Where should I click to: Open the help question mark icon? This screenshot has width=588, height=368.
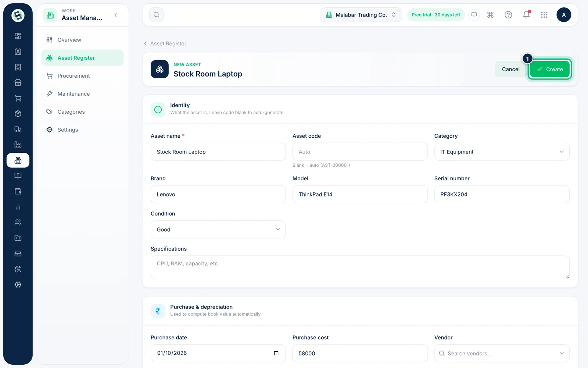pyautogui.click(x=508, y=15)
